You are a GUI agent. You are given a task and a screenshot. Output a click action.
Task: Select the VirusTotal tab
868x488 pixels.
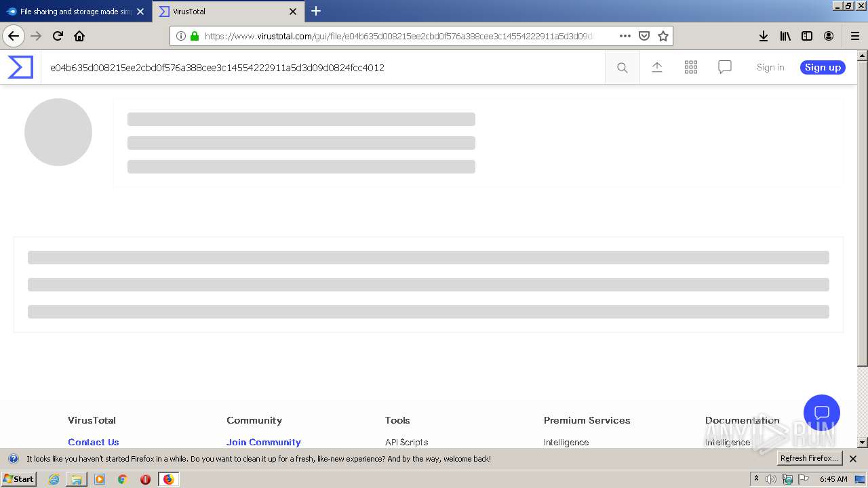(229, 12)
